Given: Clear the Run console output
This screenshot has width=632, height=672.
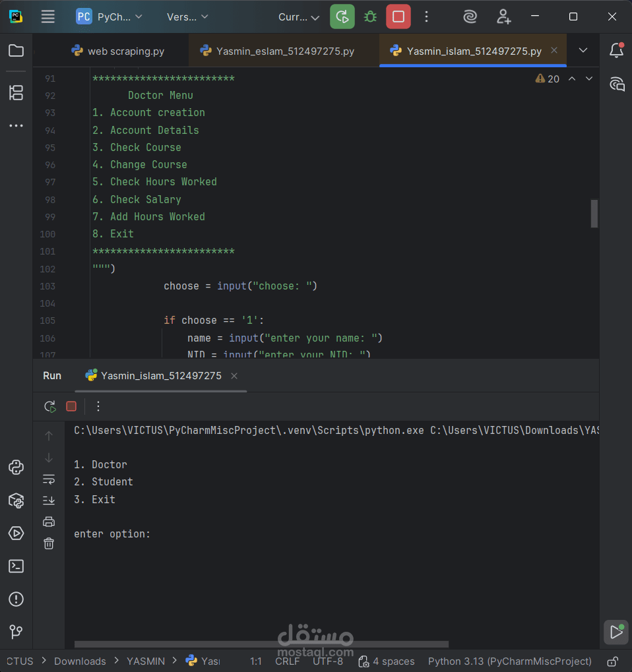Looking at the screenshot, I should tap(48, 543).
